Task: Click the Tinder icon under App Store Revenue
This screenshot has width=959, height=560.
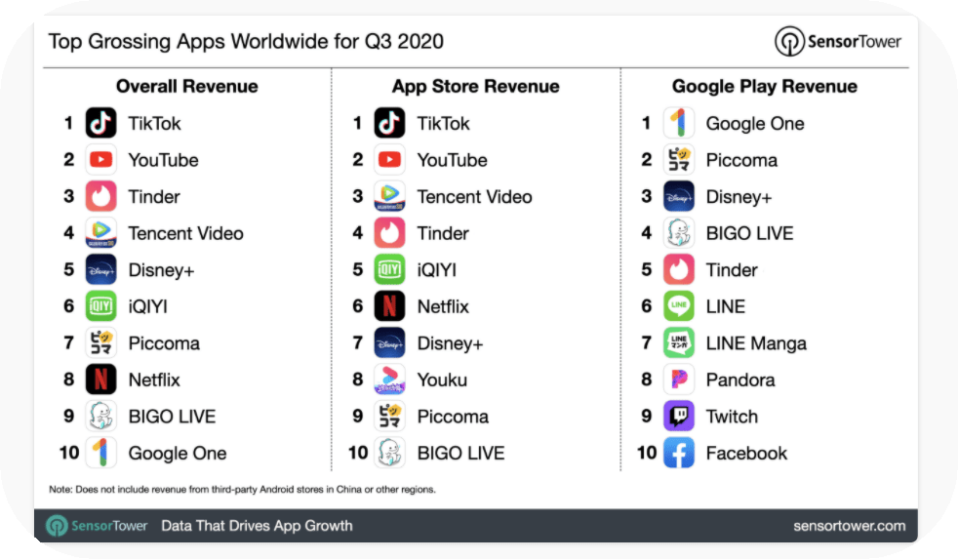Action: point(389,233)
